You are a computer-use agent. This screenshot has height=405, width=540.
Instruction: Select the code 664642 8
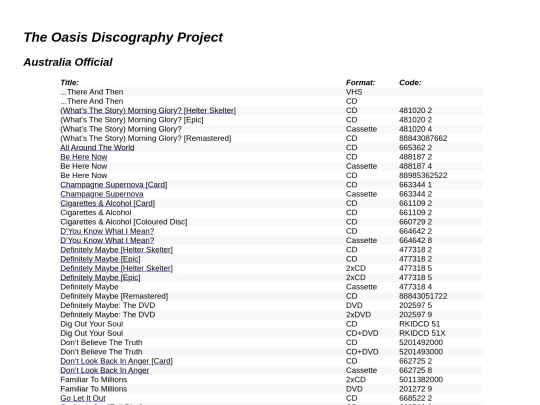[x=415, y=241]
